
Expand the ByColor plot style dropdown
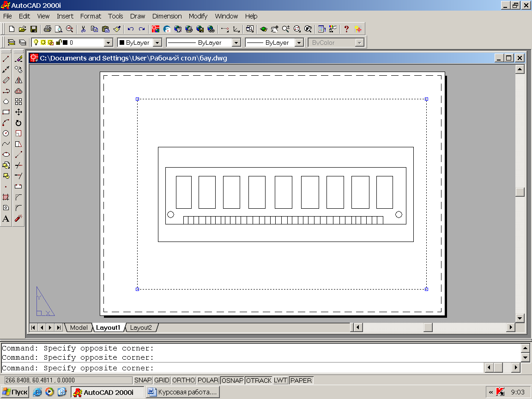[x=359, y=43]
